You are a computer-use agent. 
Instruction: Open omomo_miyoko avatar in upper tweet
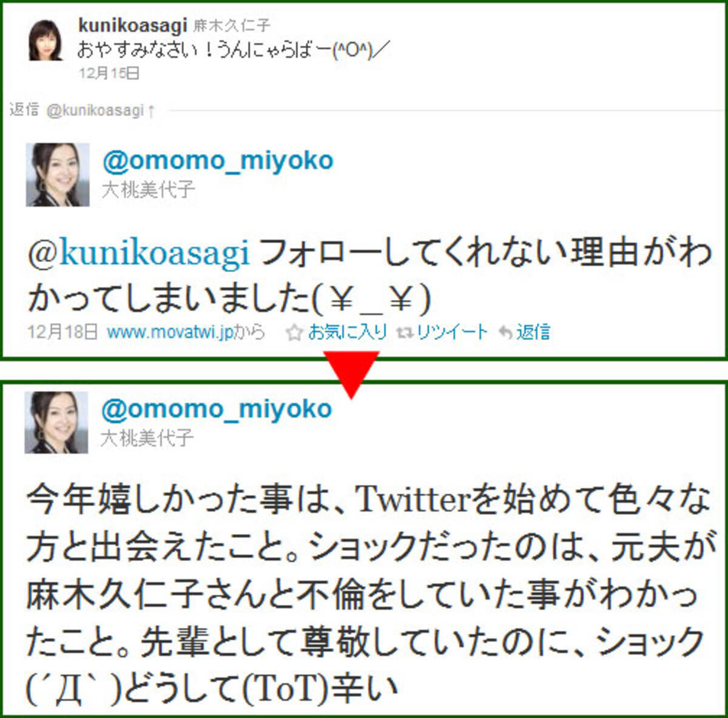click(58, 175)
